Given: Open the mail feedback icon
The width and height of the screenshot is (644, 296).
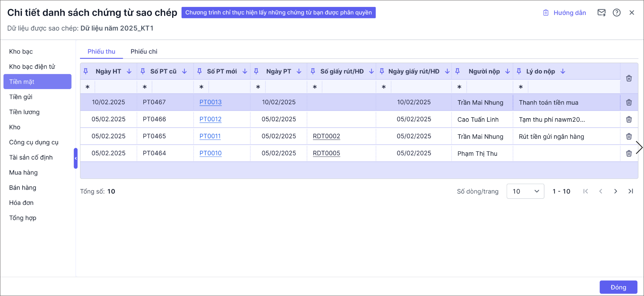Looking at the screenshot, I should [601, 13].
